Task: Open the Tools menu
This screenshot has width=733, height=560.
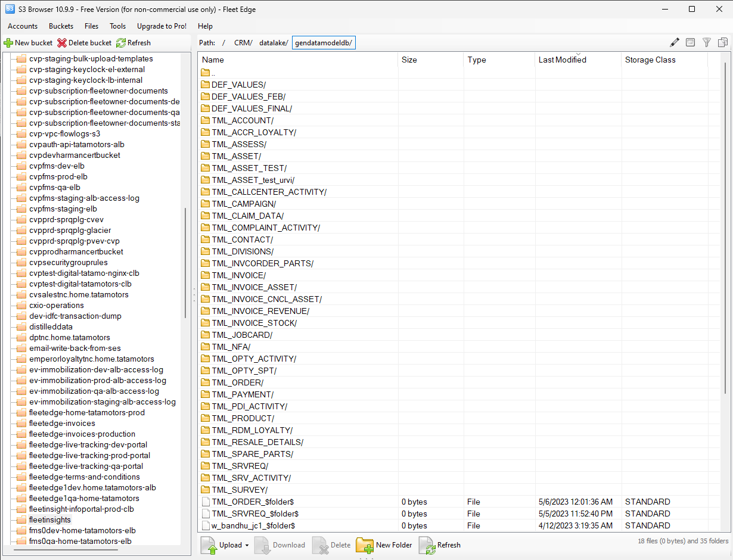Action: 117,26
